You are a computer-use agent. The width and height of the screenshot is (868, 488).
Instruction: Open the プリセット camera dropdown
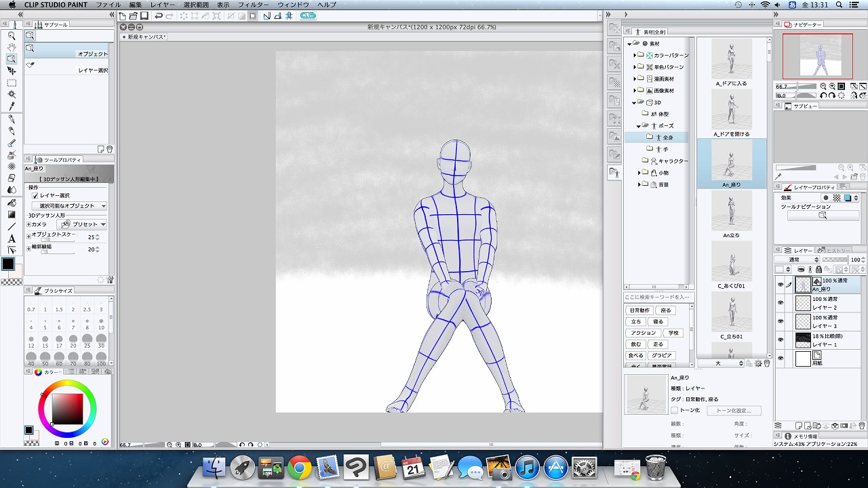(x=83, y=224)
